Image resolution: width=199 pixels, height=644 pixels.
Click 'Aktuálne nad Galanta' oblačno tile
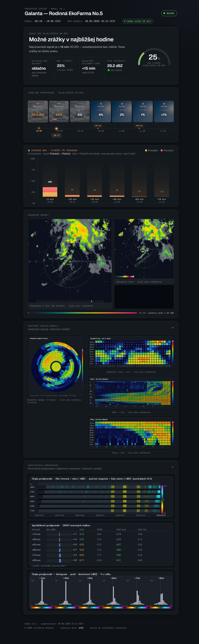tap(41, 68)
